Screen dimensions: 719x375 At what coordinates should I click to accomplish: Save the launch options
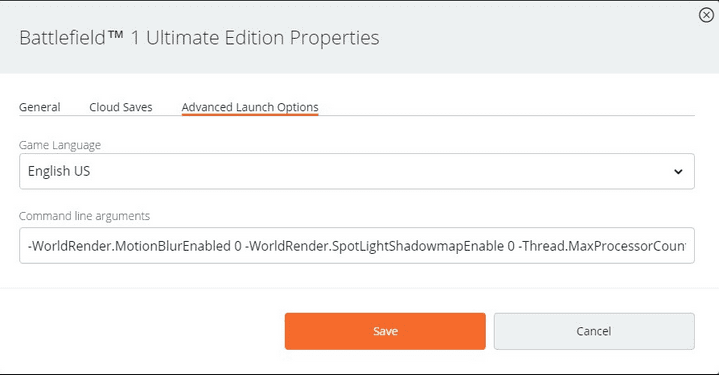point(385,331)
